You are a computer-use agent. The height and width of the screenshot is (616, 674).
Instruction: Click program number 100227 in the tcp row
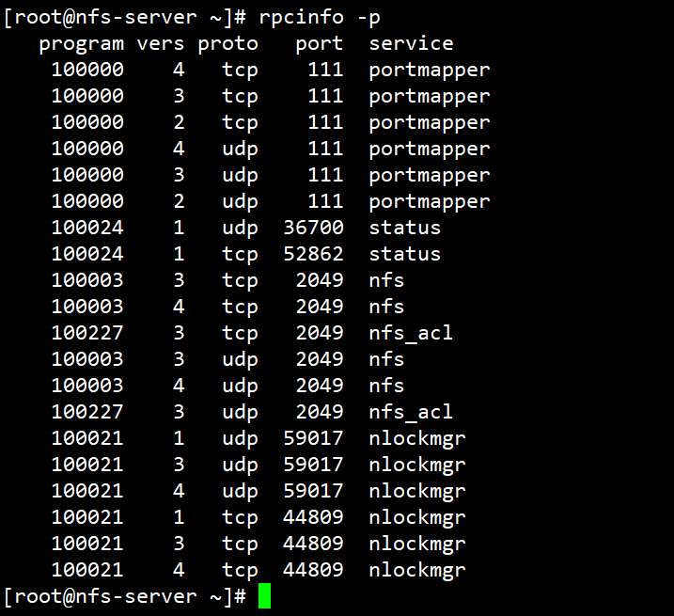point(86,333)
